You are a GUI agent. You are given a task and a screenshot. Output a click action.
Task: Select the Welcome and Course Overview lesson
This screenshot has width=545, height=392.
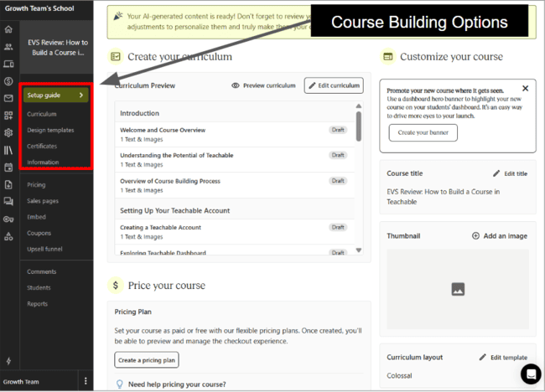[235, 134]
